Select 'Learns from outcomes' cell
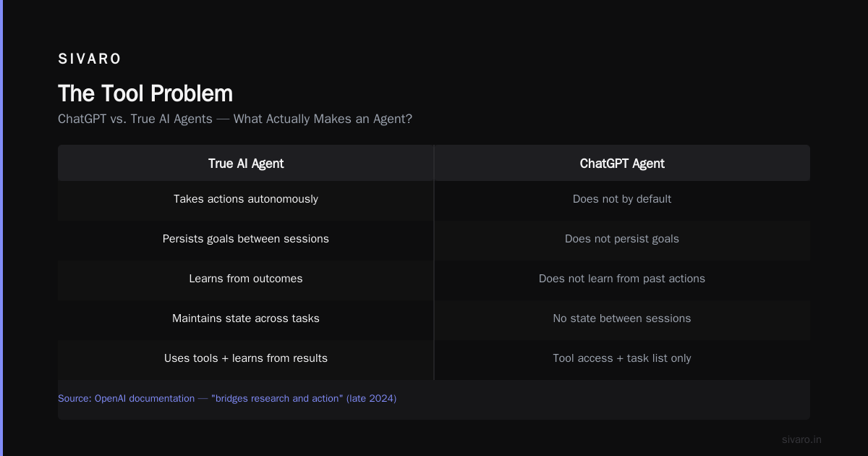 [246, 279]
